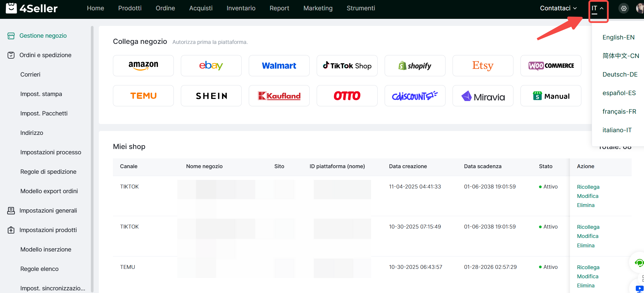Viewport: 644px width, 293px height.
Task: Connect an Amazon store
Action: 143,66
